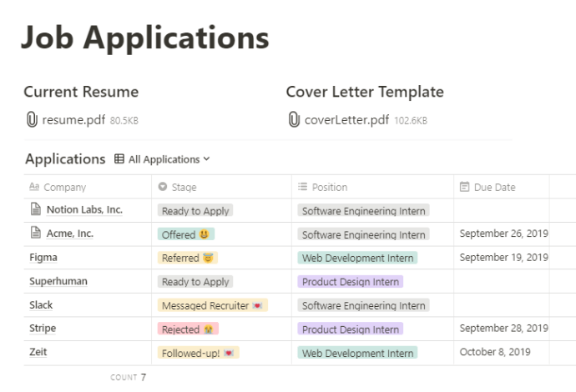Image resolution: width=576 pixels, height=392 pixels.
Task: Click the table view icon next to All Applications
Action: 119,159
